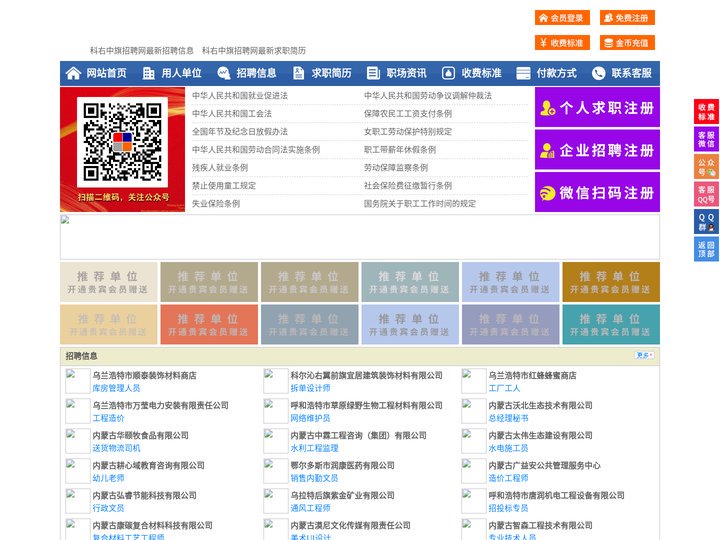Click the 企业招聘注册 banner
720x540 pixels.
click(597, 150)
